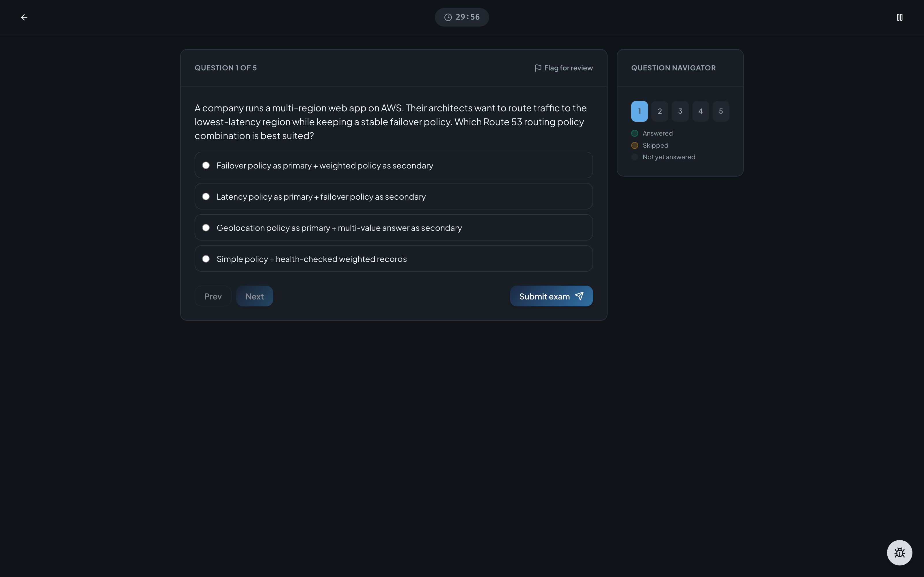Click the clock icon in timer
This screenshot has width=924, height=577.
point(448,17)
